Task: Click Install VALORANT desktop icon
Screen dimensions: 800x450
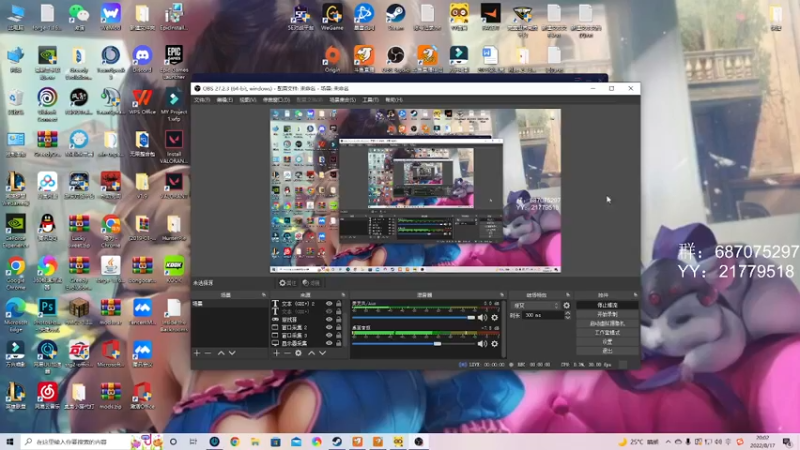Action: [x=174, y=146]
